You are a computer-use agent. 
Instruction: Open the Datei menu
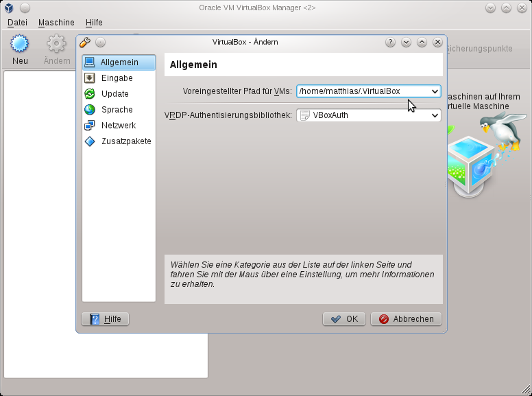coord(17,23)
